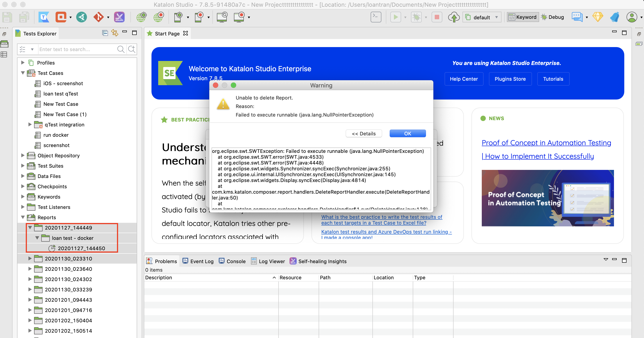This screenshot has width=644, height=338.
Task: Click the Record Web globe icon
Action: pos(158,17)
